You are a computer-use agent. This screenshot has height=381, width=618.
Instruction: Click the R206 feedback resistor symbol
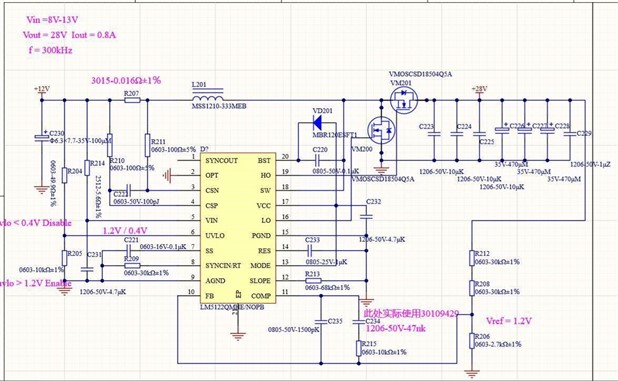pos(472,340)
